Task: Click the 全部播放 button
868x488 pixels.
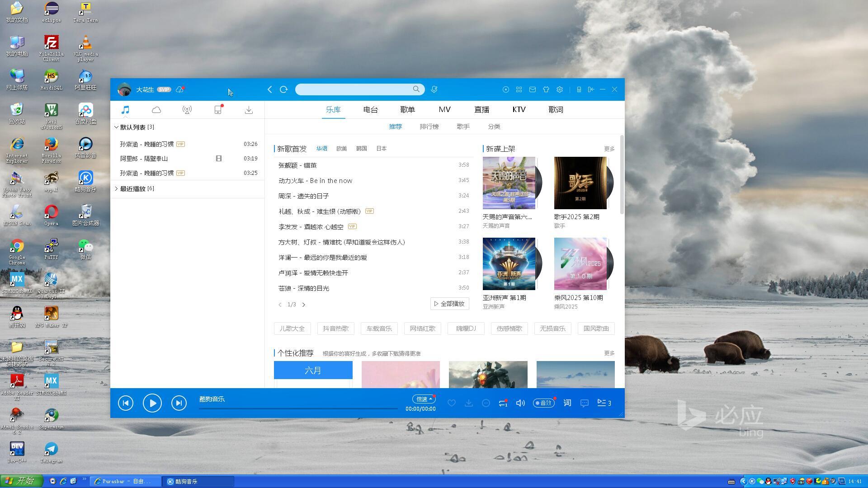Action: [450, 304]
